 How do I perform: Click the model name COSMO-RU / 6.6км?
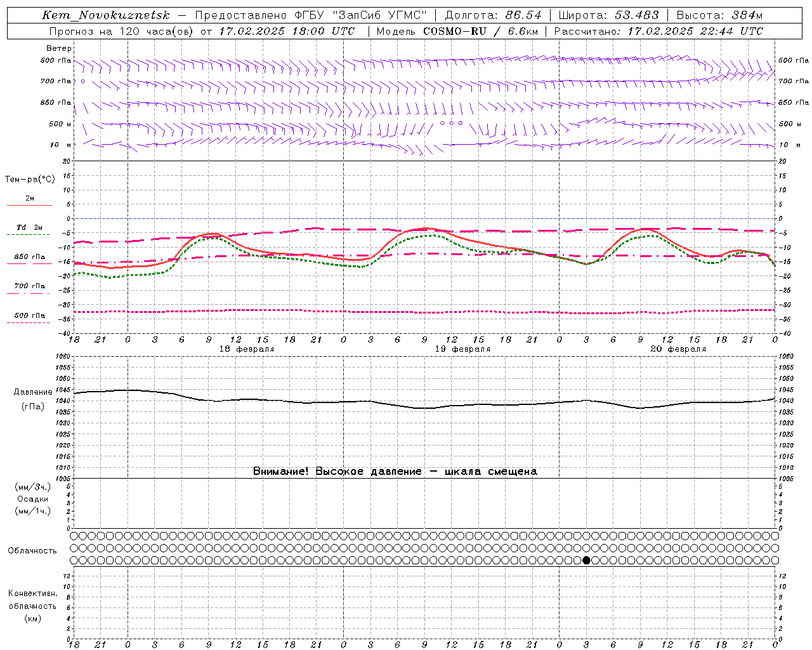[480, 31]
